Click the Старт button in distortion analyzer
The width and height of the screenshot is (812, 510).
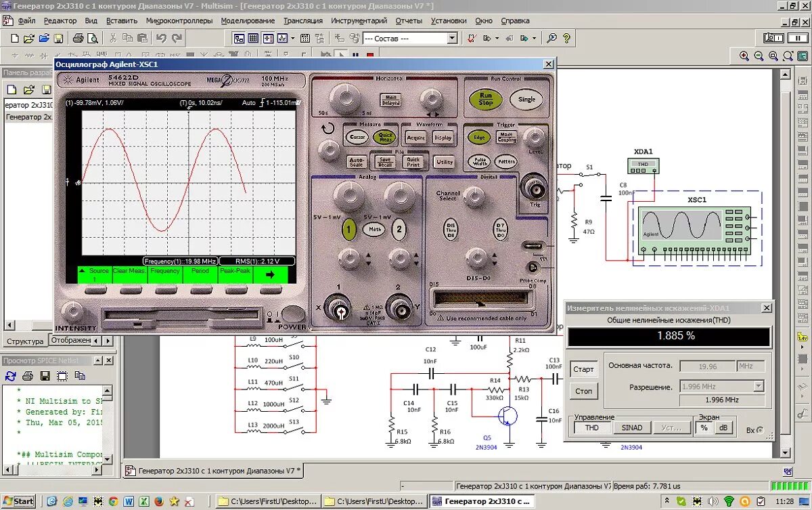(x=583, y=369)
